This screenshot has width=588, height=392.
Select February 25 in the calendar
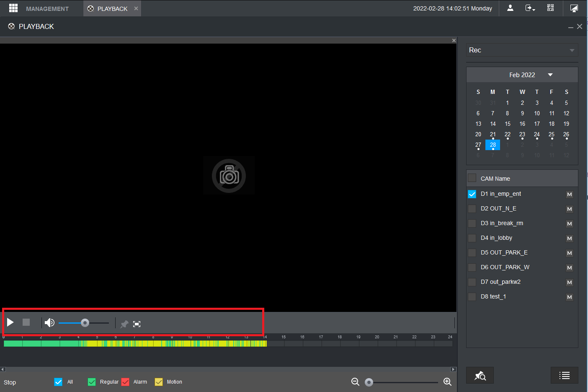552,135
